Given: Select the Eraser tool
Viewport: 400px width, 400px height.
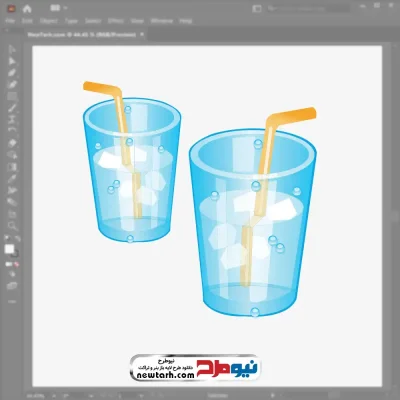Looking at the screenshot, I should (x=12, y=144).
